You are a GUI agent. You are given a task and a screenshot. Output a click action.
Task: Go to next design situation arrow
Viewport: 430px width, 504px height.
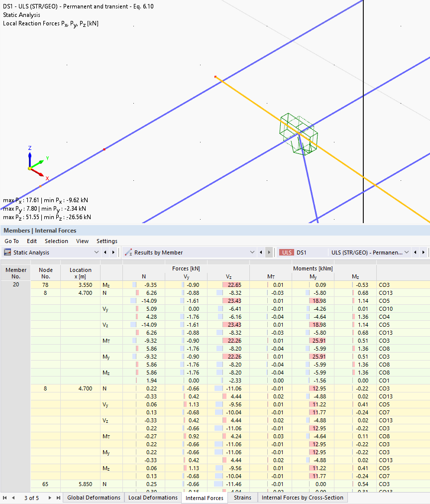pyautogui.click(x=424, y=252)
